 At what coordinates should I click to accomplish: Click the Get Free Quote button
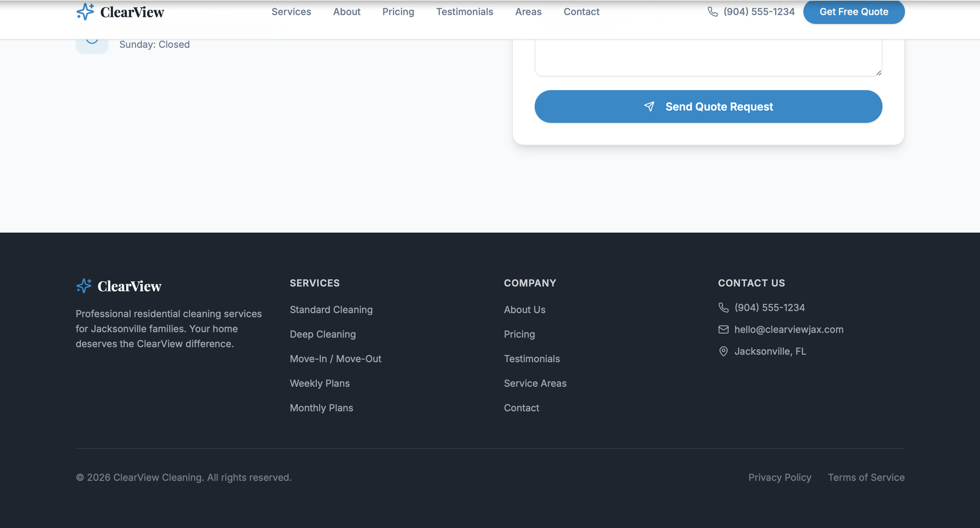pyautogui.click(x=854, y=11)
